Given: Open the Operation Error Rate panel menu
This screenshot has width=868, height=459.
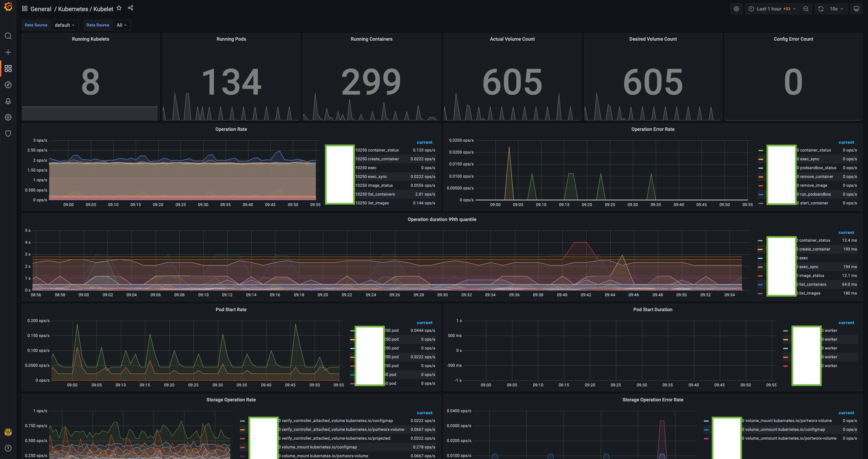Looking at the screenshot, I should point(653,129).
